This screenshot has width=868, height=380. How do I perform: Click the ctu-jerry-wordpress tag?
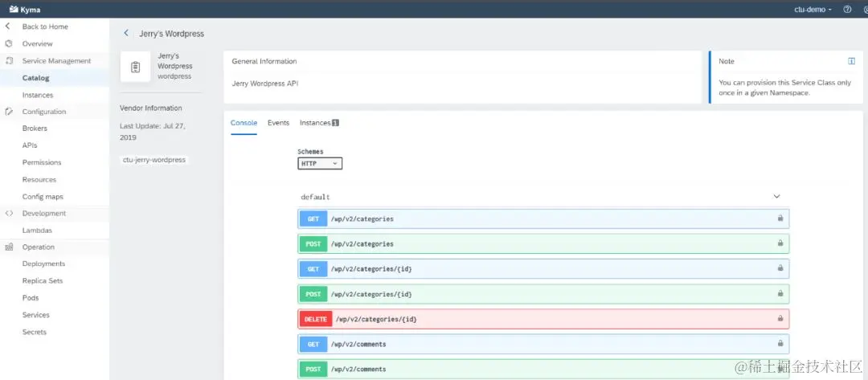click(x=154, y=160)
